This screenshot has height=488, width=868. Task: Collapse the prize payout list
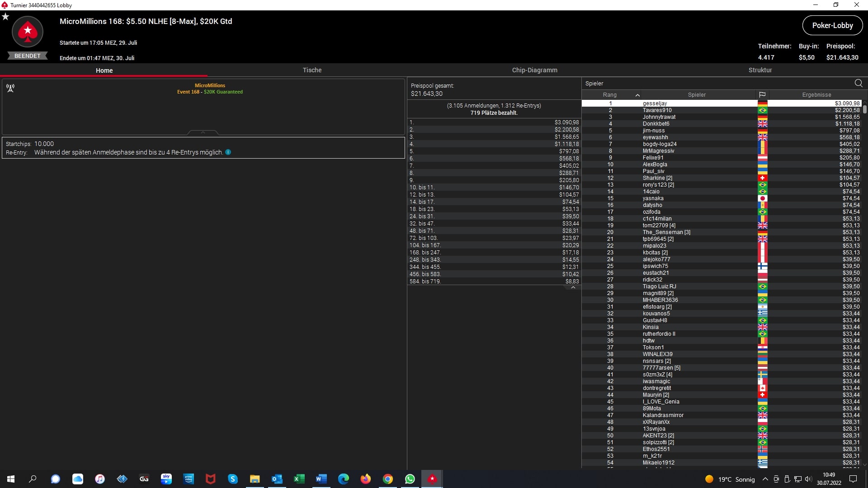click(573, 287)
